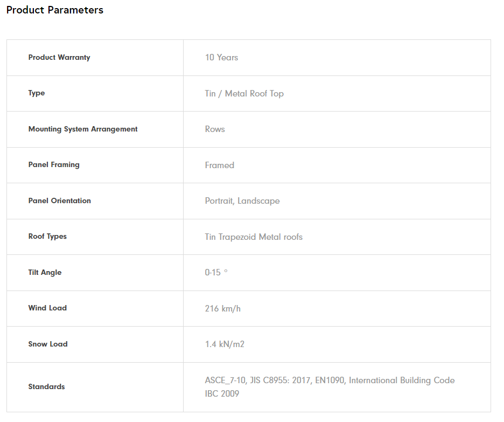The width and height of the screenshot is (504, 422).
Task: Click the Product Warranty row label
Action: (59, 58)
